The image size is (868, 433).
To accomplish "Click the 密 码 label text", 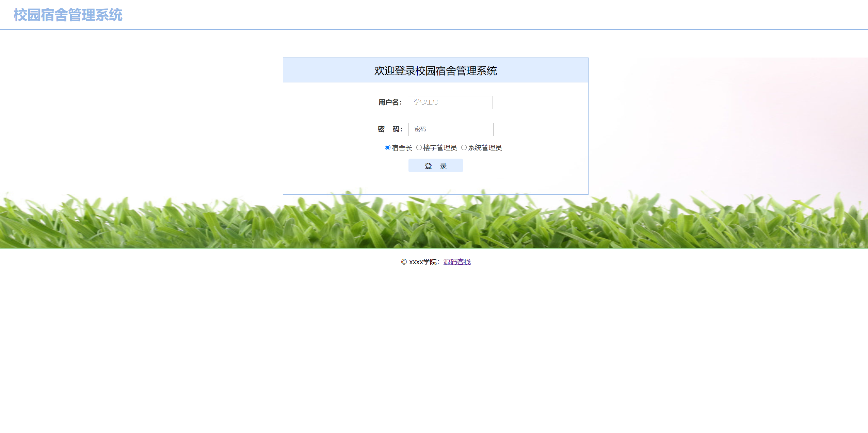I will tap(390, 129).
